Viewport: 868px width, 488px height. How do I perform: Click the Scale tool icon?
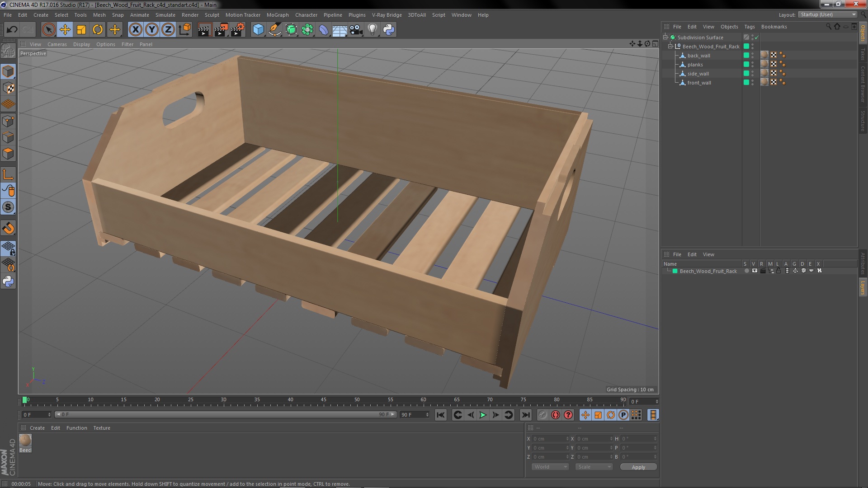pyautogui.click(x=81, y=30)
